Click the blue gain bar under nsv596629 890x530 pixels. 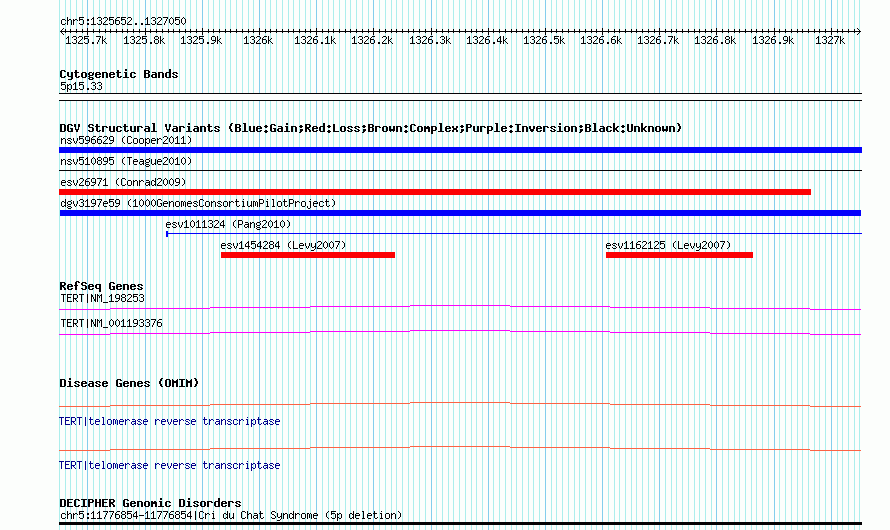460,150
